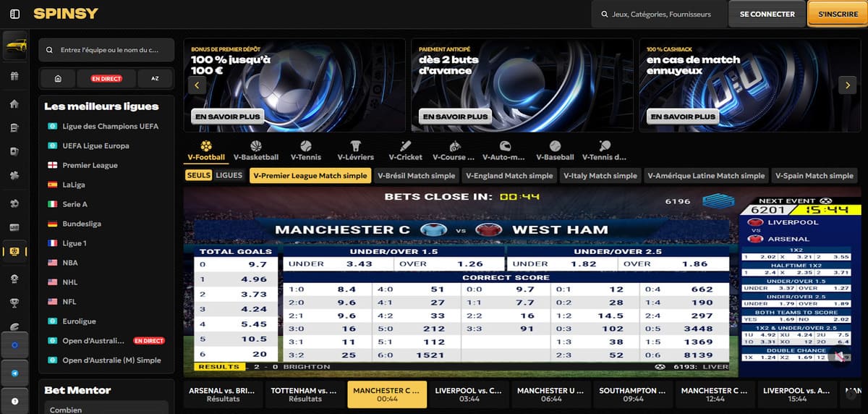Image resolution: width=868 pixels, height=414 pixels.
Task: Switch to the LIGUES toggle
Action: tap(229, 175)
